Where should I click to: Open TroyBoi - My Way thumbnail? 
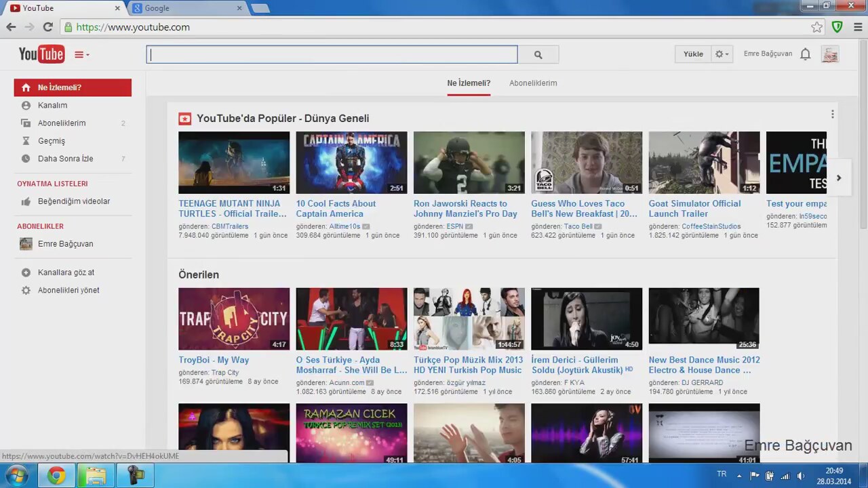coord(234,319)
